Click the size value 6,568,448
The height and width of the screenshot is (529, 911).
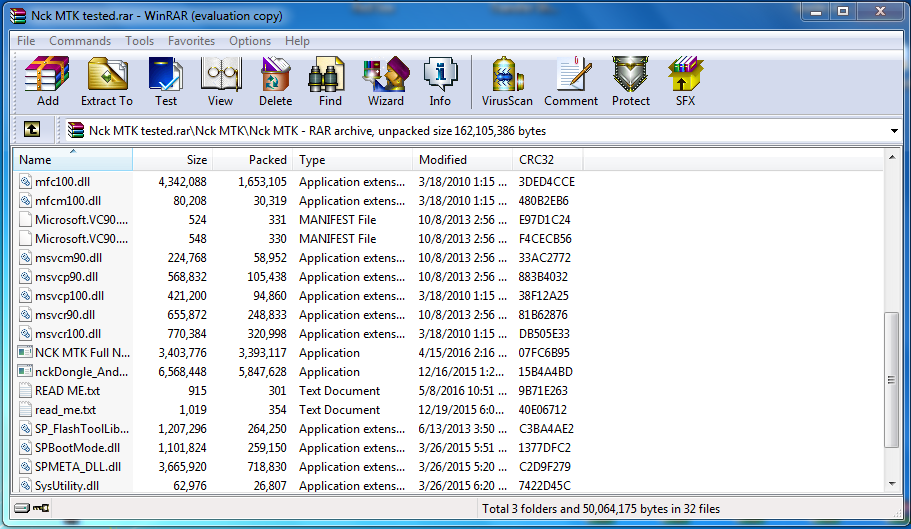(x=182, y=372)
